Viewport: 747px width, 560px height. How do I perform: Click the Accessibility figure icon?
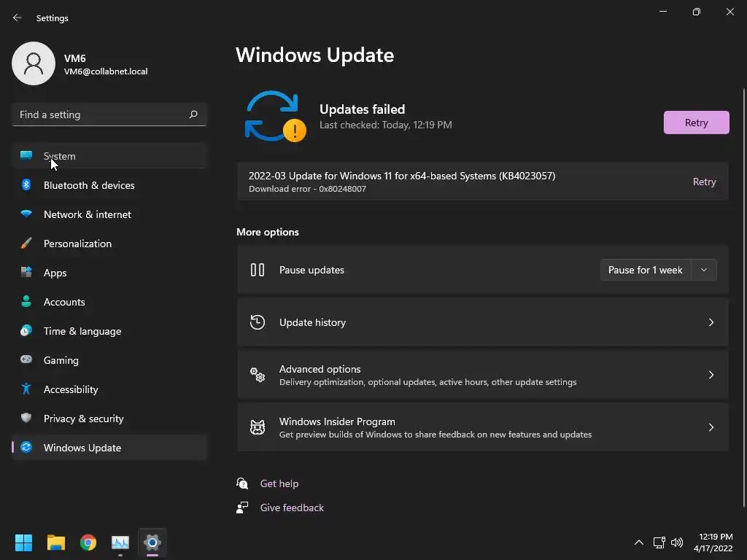coord(26,389)
